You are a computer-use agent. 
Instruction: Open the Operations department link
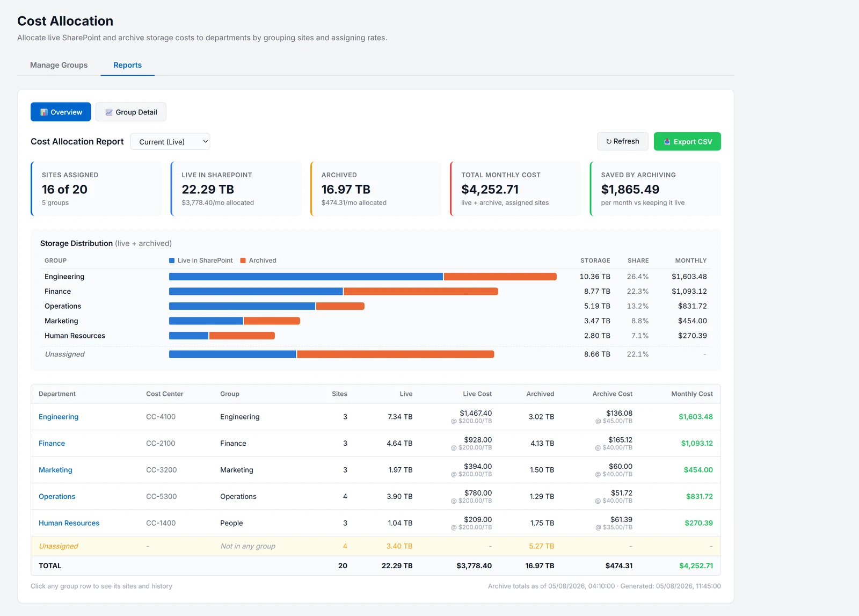pos(57,496)
